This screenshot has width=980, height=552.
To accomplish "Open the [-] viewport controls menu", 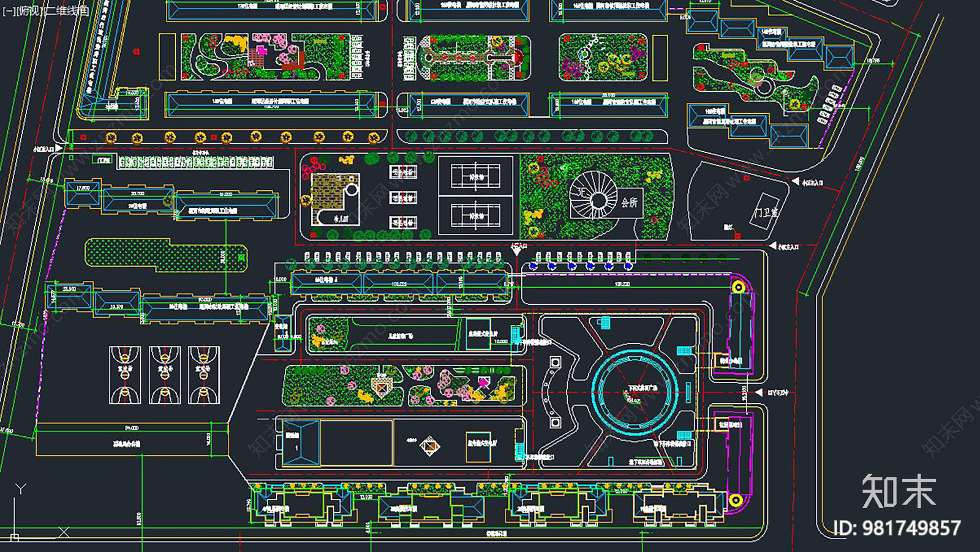I will pos(9,10).
